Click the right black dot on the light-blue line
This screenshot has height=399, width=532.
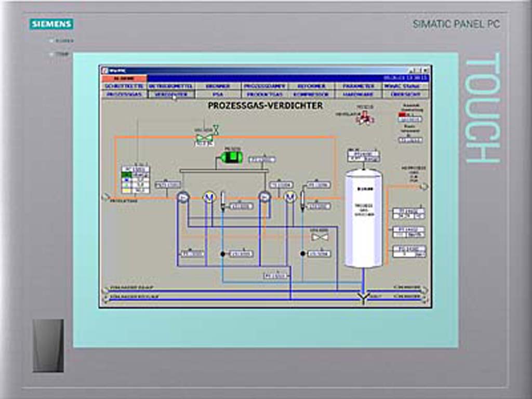tap(303, 254)
